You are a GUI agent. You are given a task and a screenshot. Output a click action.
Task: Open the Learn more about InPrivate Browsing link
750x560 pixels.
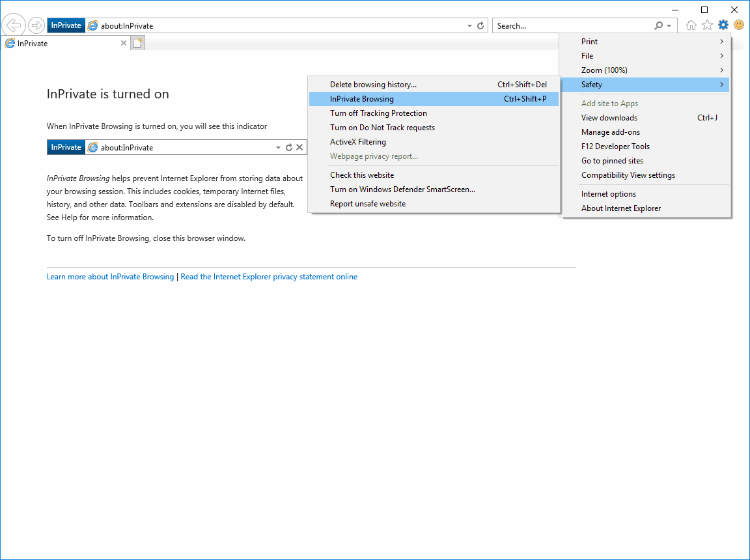click(110, 276)
